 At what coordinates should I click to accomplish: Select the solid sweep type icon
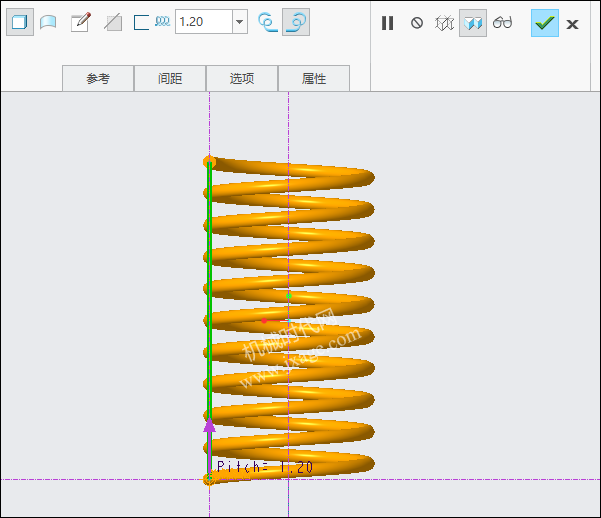point(20,22)
